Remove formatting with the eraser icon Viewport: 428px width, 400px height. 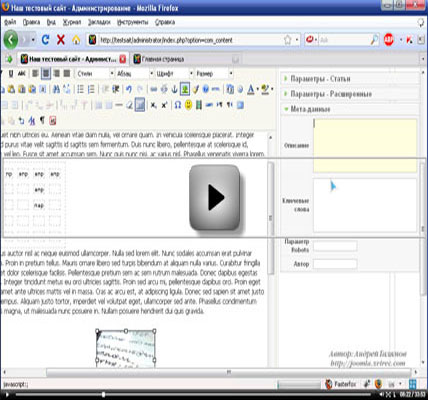point(129,105)
